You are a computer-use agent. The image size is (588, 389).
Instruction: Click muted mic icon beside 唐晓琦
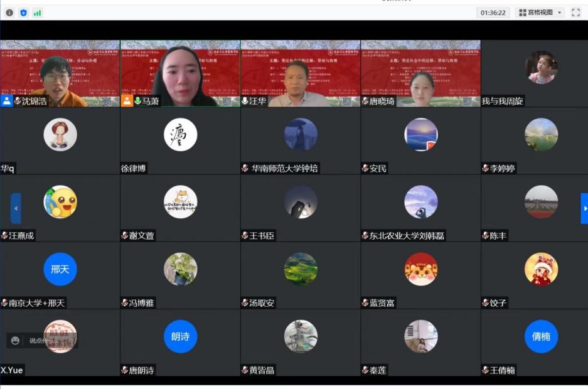[365, 101]
